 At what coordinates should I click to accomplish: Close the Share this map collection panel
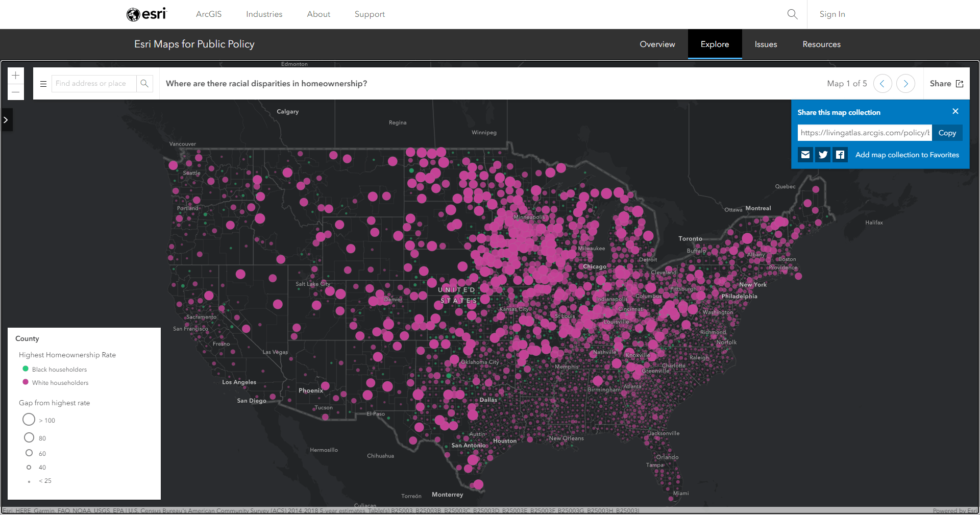tap(955, 111)
